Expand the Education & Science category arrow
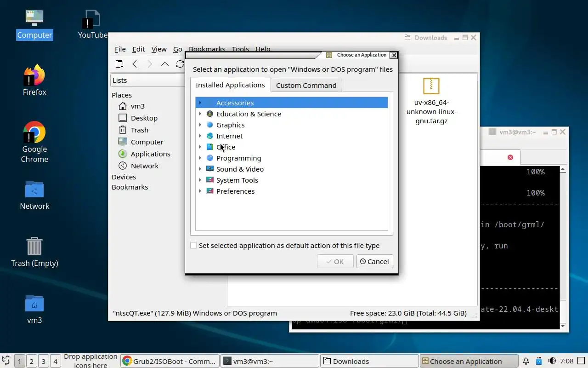This screenshot has height=368, width=588. (200, 114)
